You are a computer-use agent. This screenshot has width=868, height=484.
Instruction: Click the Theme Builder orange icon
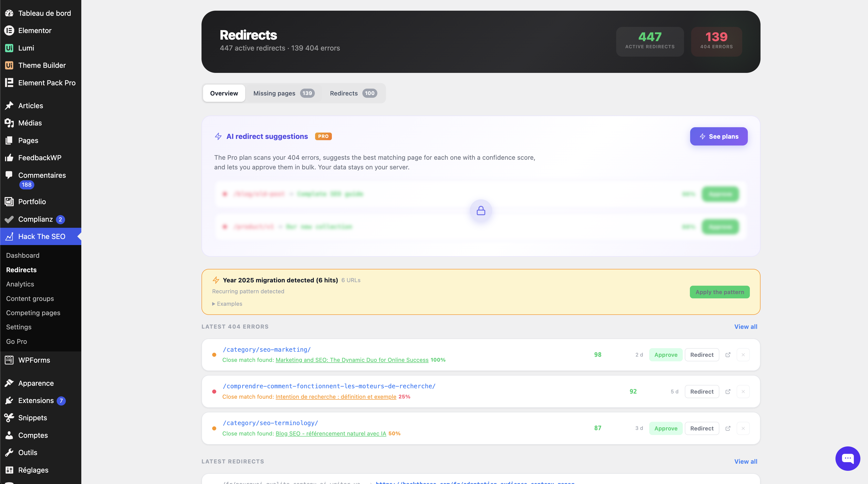(x=9, y=65)
